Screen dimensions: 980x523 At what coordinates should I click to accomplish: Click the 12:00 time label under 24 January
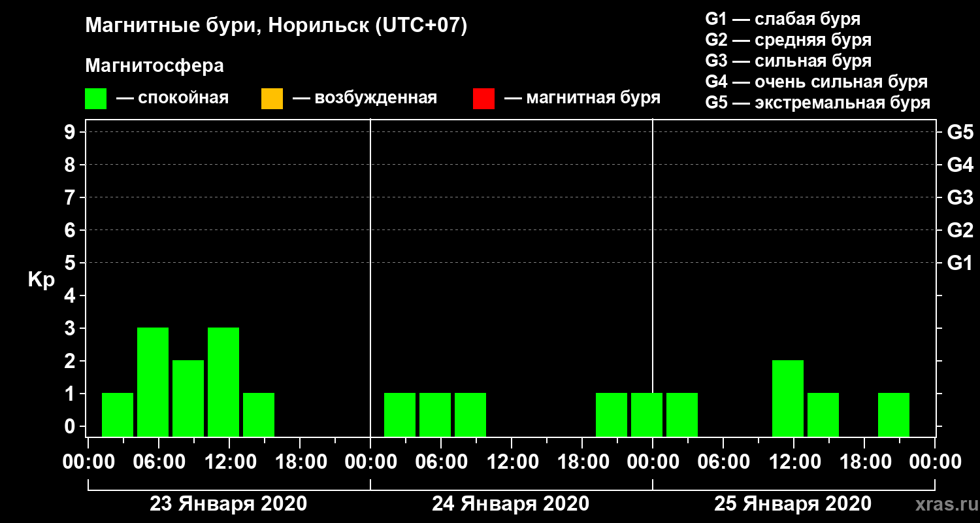click(512, 462)
